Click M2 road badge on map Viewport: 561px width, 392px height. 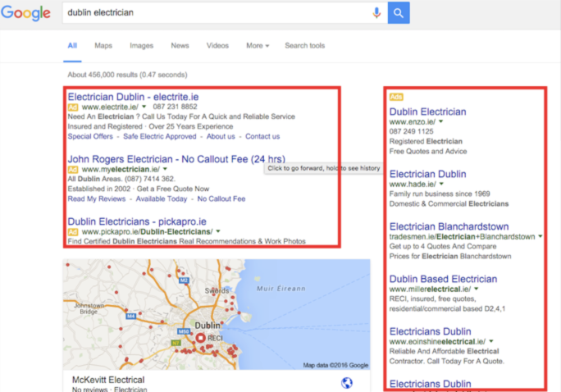pyautogui.click(x=184, y=280)
